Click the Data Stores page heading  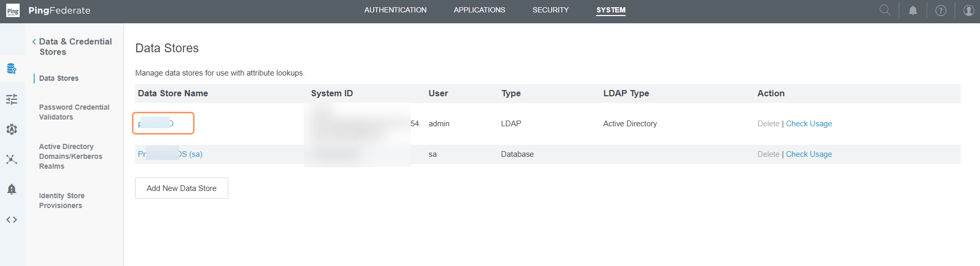(167, 48)
